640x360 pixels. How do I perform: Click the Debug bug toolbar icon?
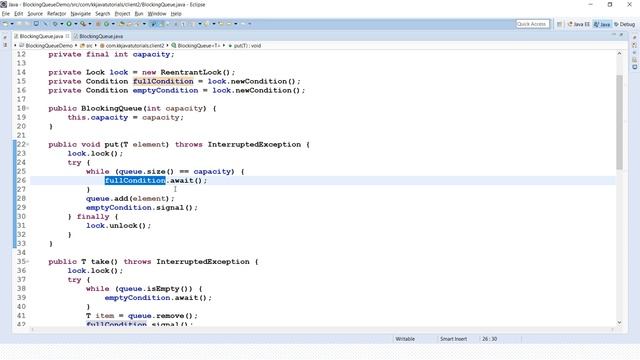tap(55, 24)
